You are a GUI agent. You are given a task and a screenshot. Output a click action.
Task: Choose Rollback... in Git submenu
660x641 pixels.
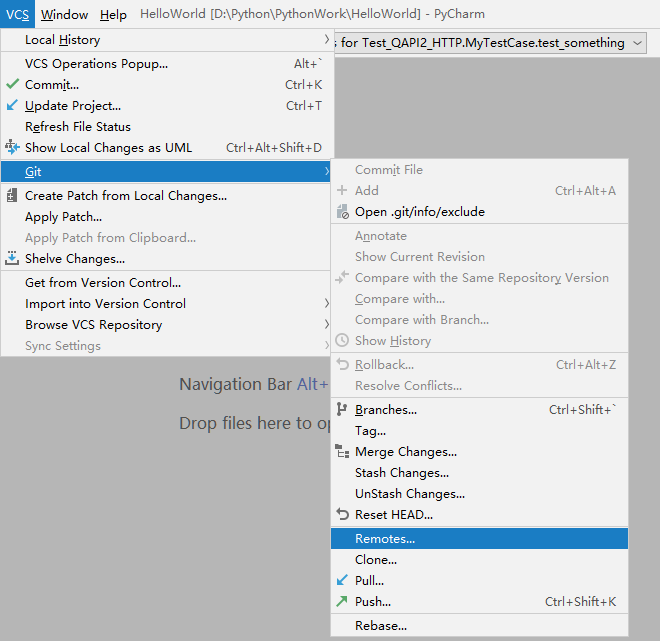(x=479, y=364)
